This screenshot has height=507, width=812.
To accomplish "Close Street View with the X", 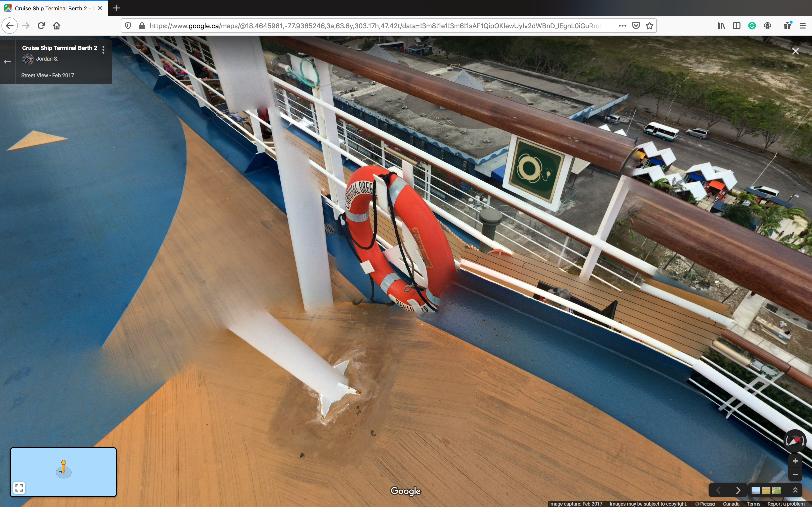I will (x=795, y=51).
